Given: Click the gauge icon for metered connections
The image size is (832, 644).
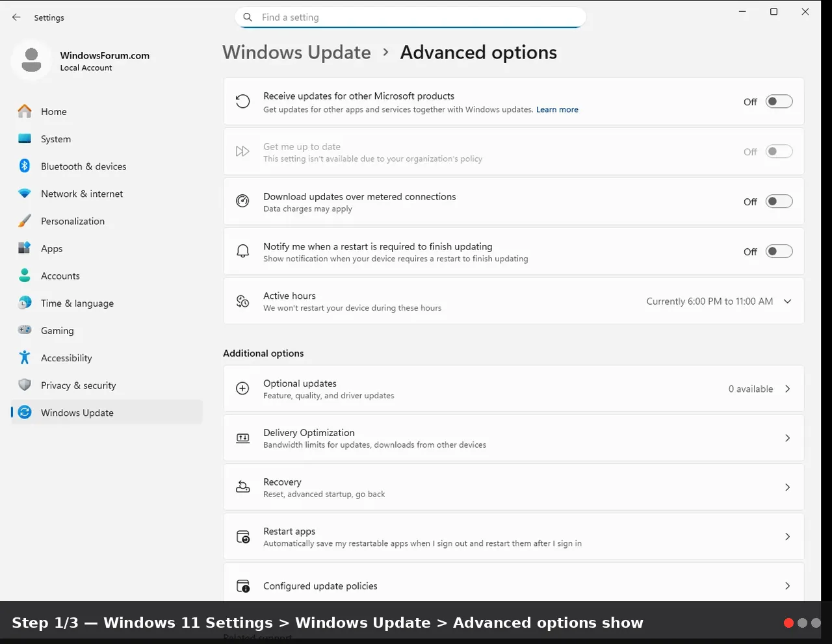Looking at the screenshot, I should pos(242,201).
